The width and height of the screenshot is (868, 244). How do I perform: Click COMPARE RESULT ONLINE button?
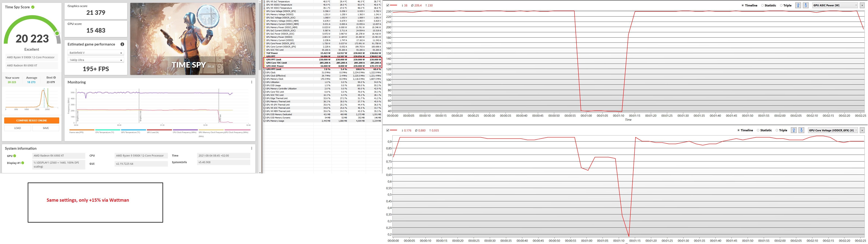pyautogui.click(x=32, y=120)
